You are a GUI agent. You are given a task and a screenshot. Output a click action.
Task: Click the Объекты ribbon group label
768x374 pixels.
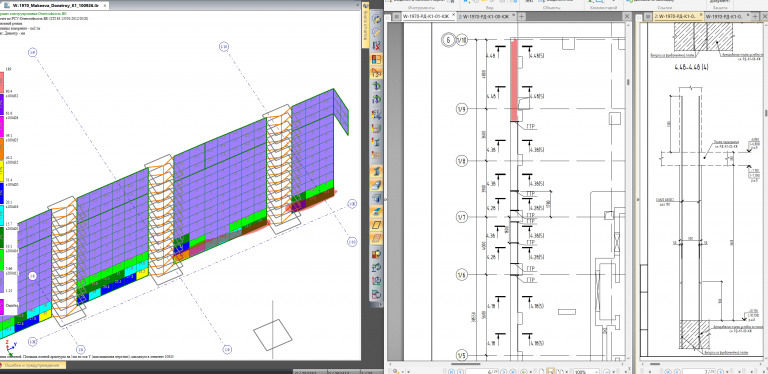click(x=552, y=8)
